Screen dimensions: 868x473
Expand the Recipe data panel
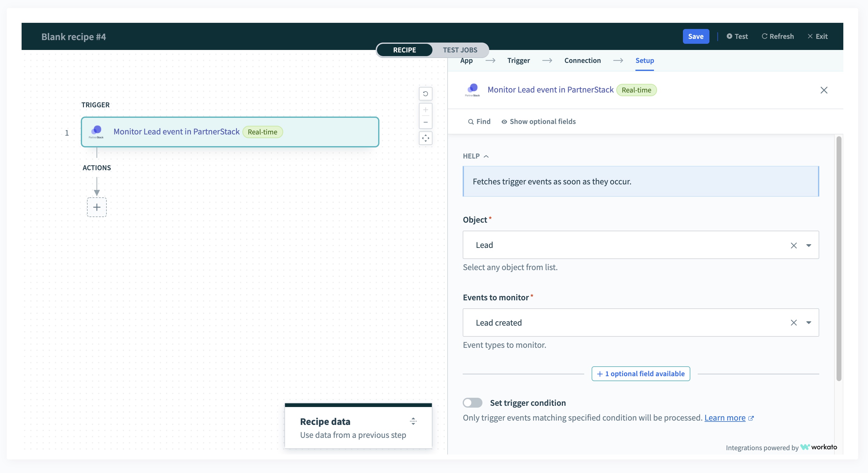click(413, 421)
